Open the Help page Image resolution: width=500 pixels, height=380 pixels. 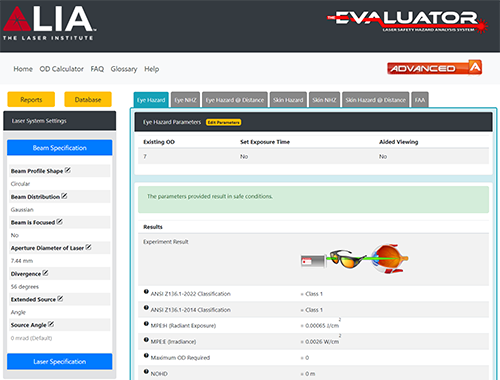(152, 69)
